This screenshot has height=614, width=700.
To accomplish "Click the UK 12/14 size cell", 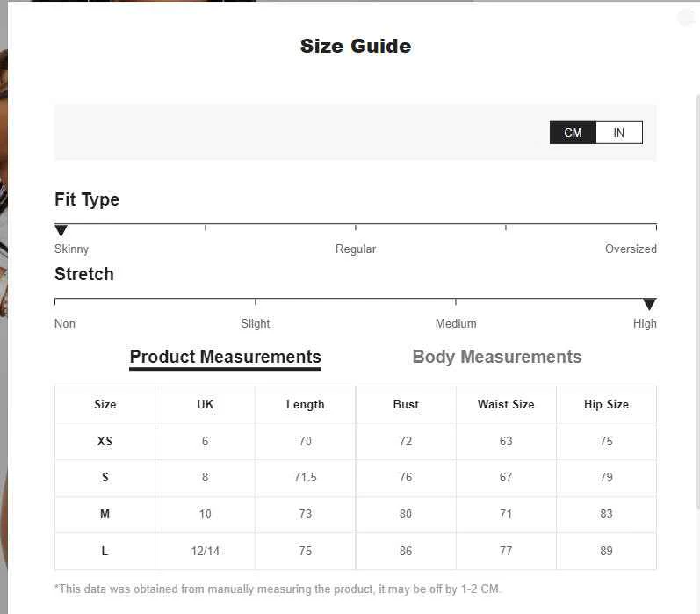I will (205, 551).
